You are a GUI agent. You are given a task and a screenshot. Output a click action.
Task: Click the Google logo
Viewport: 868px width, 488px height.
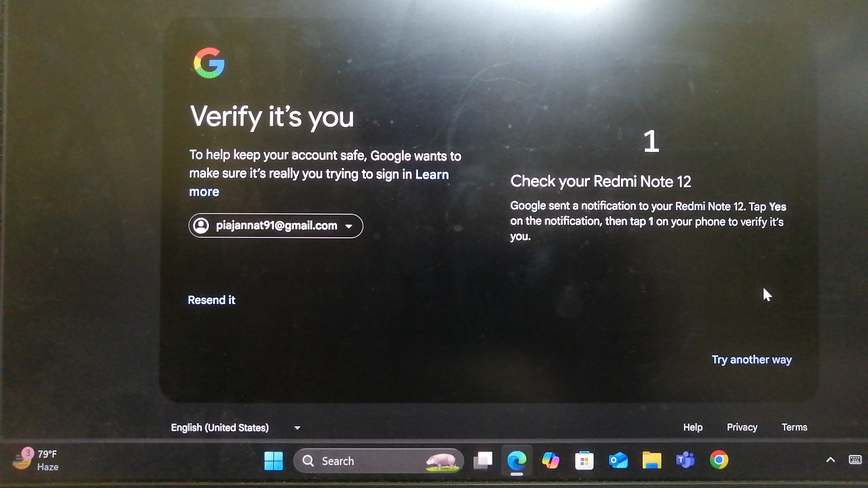(209, 63)
